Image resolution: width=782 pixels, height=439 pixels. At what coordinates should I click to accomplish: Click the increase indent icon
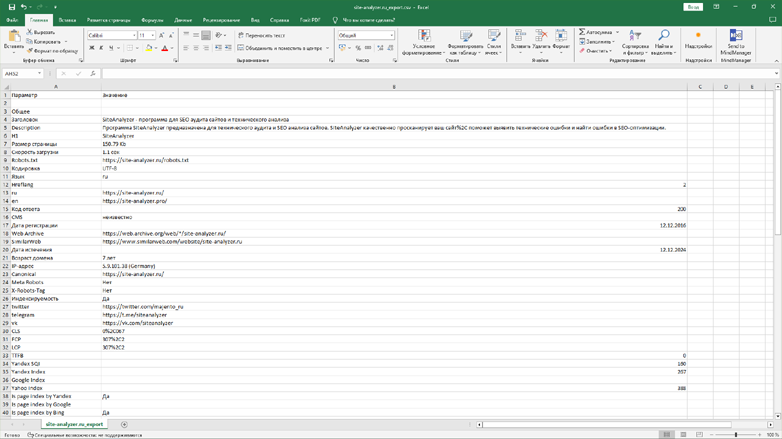(228, 48)
